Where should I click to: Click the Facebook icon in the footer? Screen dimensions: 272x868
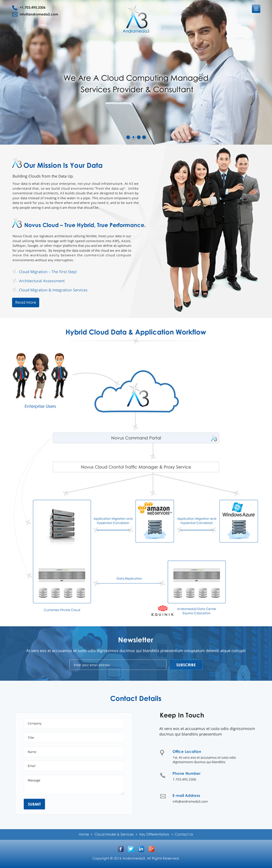click(x=121, y=849)
